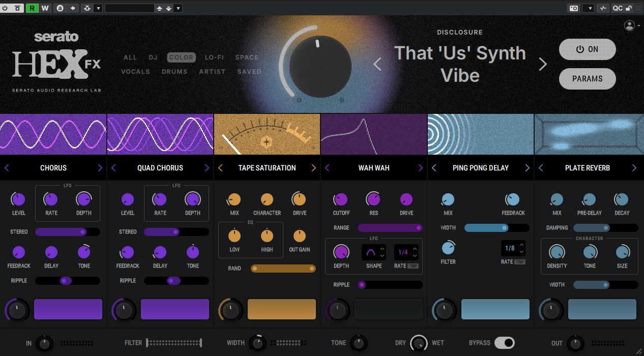Toggle TRIP on Wah Wah LFO rate

pos(413,266)
